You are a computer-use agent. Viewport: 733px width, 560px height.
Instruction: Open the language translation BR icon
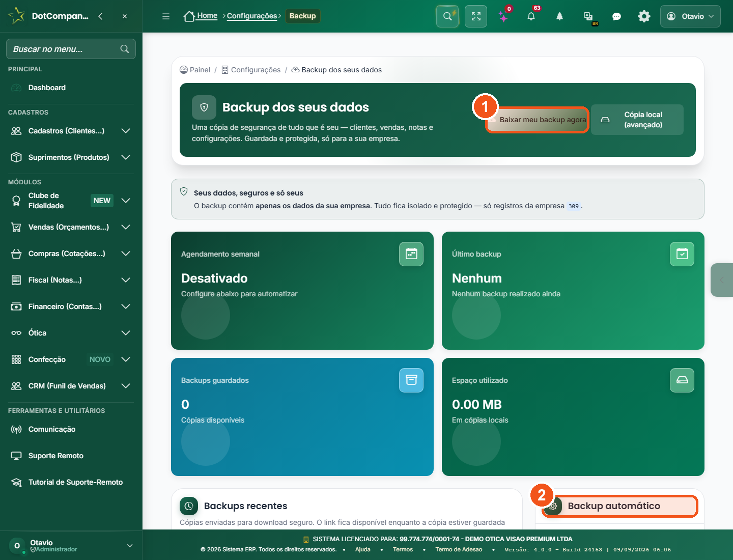click(588, 17)
